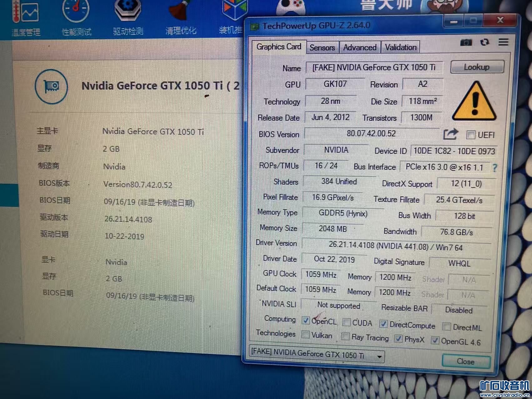Viewport: 532px width, 399px height.
Task: Refresh GPU-Z data with the refresh icon
Action: [x=484, y=42]
